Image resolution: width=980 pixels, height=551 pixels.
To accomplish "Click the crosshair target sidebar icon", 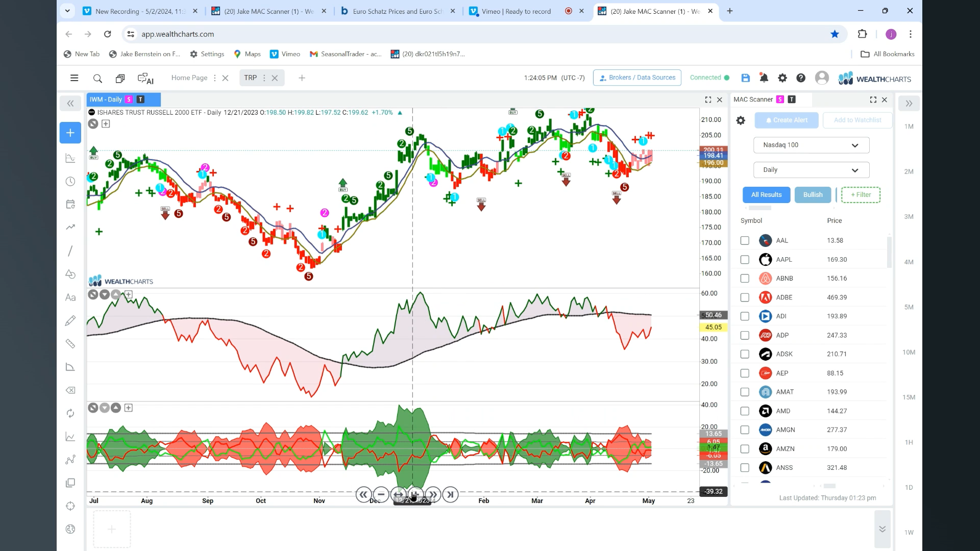I will [70, 506].
